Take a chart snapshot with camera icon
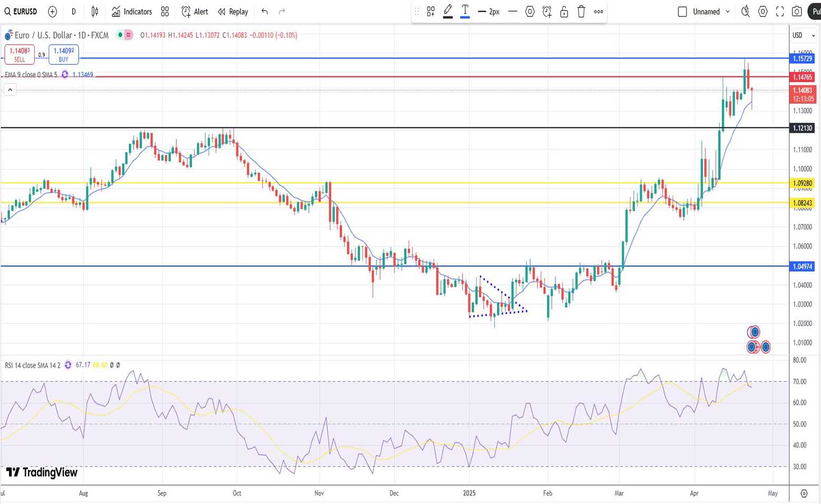Viewport: 821px width, 504px height. (x=797, y=12)
